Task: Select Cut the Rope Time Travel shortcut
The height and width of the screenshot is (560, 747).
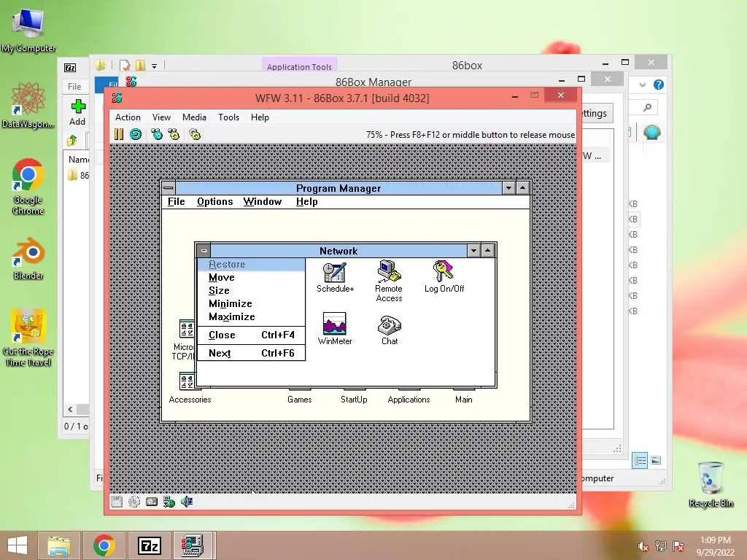Action: pyautogui.click(x=28, y=338)
